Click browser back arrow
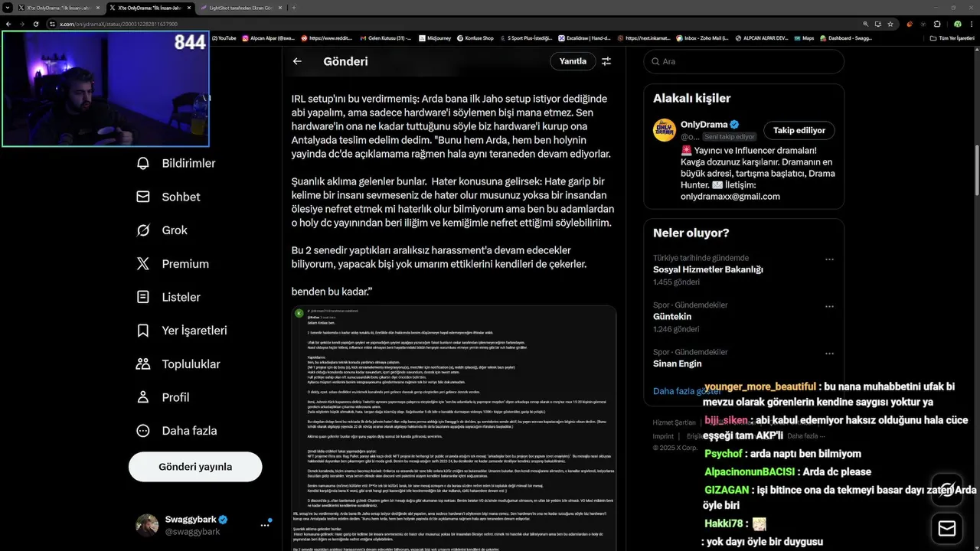This screenshot has width=980, height=551. click(8, 24)
